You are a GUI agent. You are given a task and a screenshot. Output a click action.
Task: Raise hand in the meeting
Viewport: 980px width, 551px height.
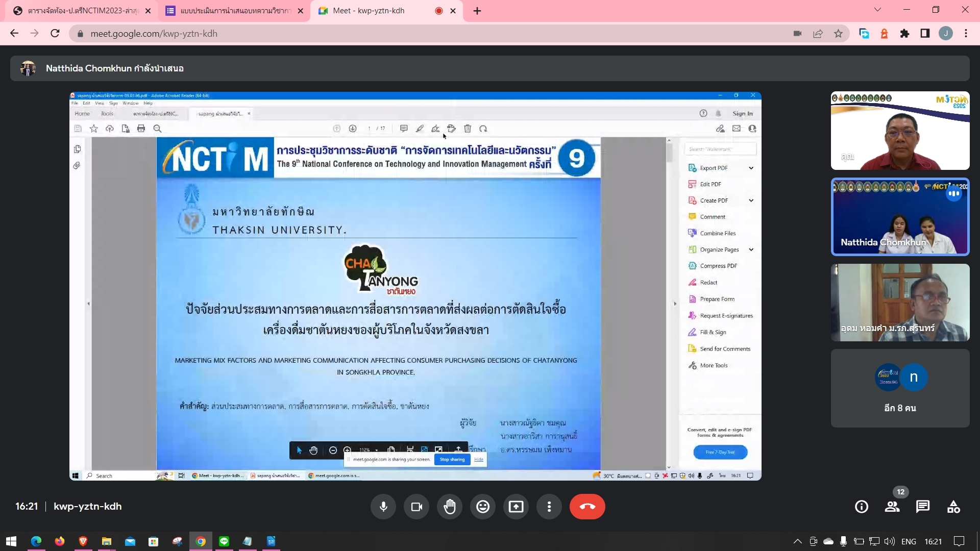[x=450, y=507]
